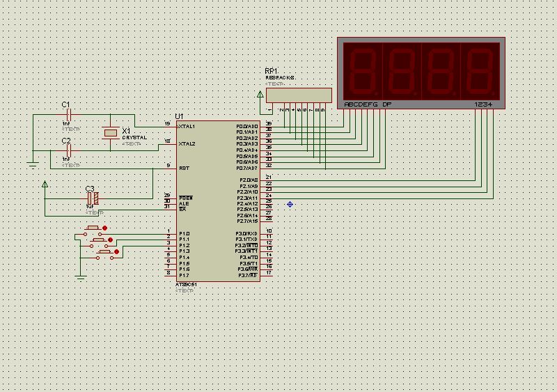The width and height of the screenshot is (557, 392).
Task: Click the P3.0/RXD pin label
Action: 246,234
